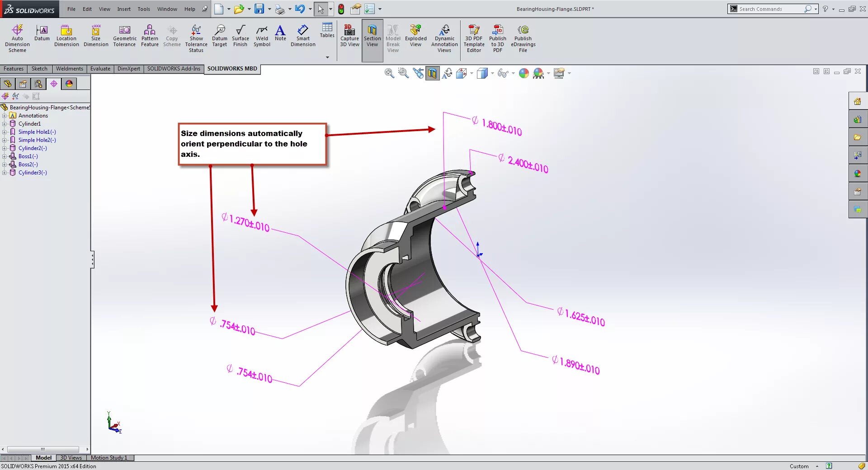Select the Smart Dimension tool

pyautogui.click(x=302, y=37)
